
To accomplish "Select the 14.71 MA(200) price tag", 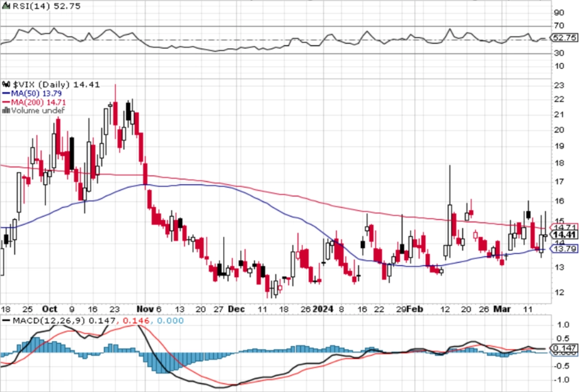I will pyautogui.click(x=565, y=227).
